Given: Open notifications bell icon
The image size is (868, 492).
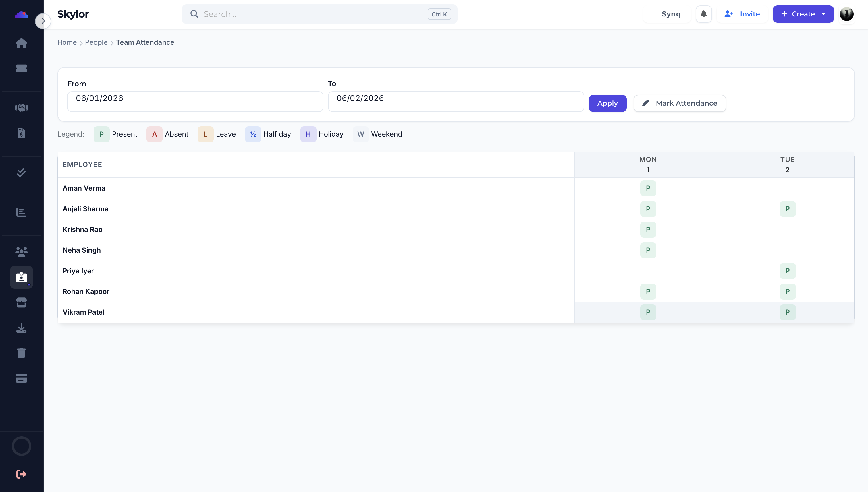Looking at the screenshot, I should click(703, 14).
